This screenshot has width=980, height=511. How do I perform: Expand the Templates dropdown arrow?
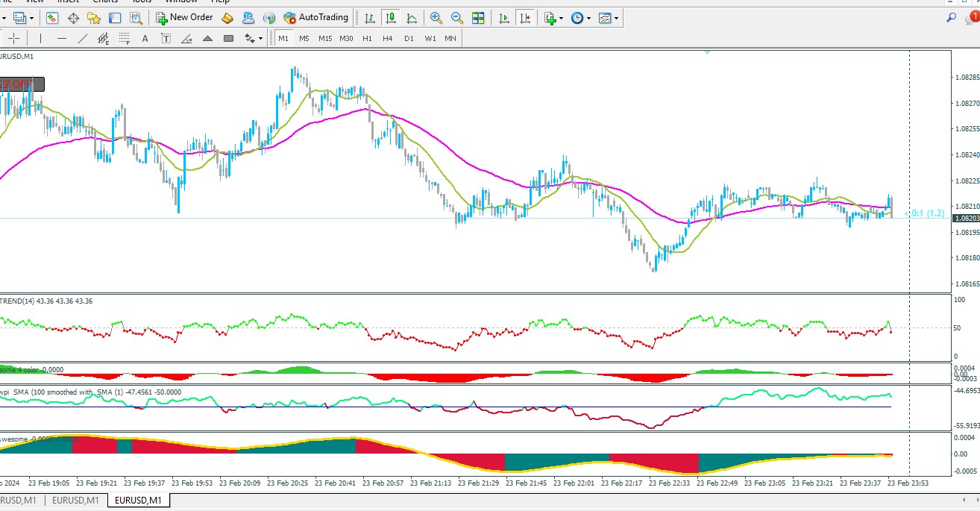617,18
